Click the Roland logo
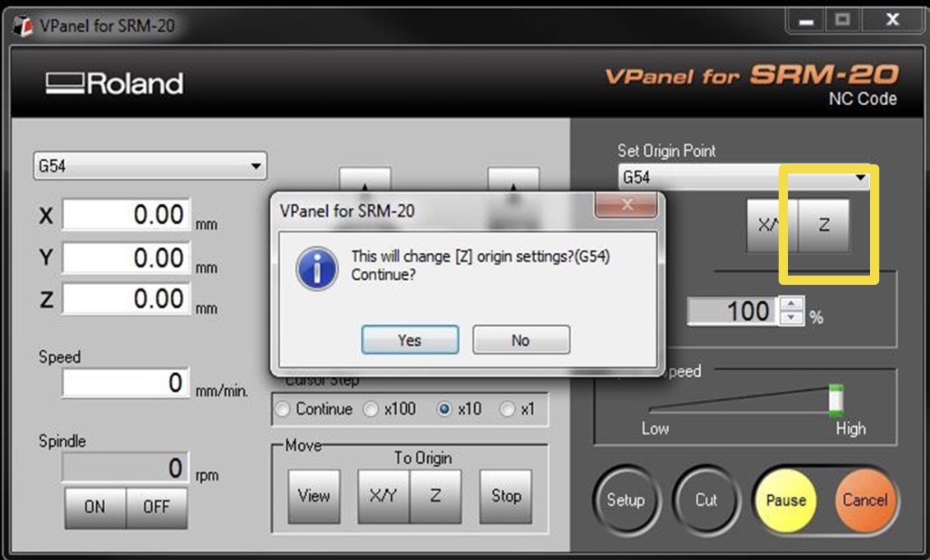Viewport: 930px width, 560px height. (x=114, y=84)
